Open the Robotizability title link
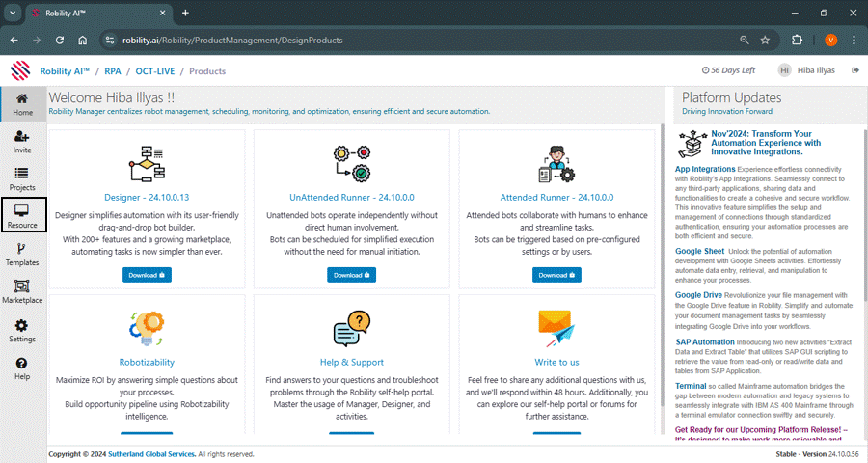Viewport: 868px width, 463px height. 147,363
